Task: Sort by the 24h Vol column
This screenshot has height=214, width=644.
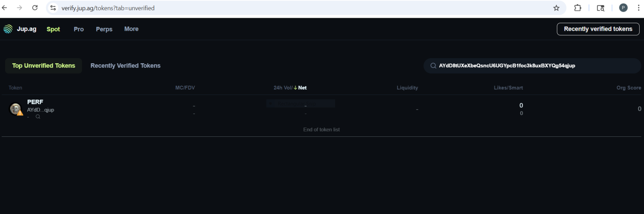Action: click(x=282, y=88)
